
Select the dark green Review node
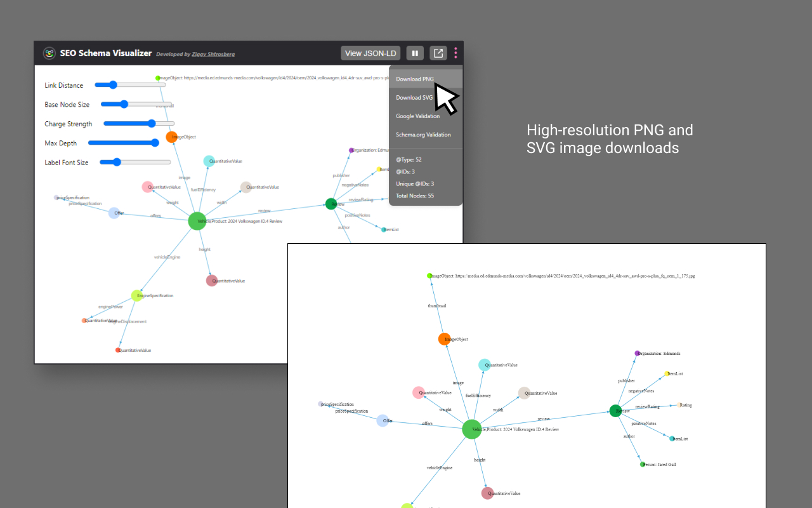331,204
